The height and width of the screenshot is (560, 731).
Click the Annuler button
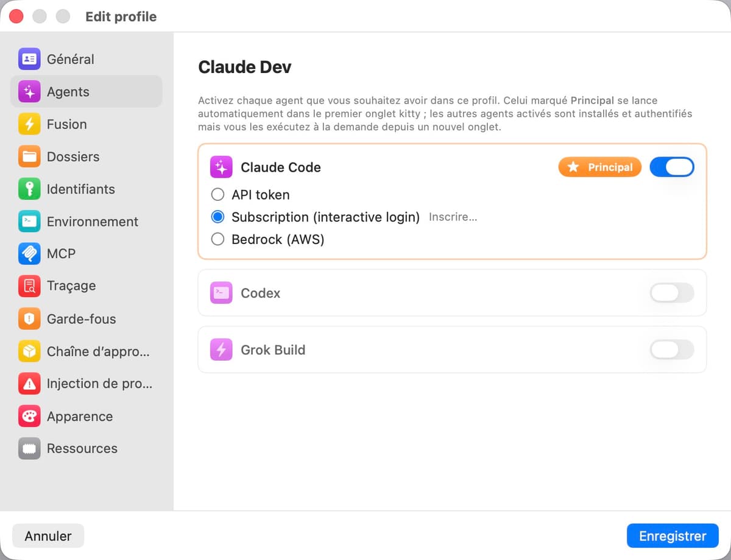(x=48, y=536)
